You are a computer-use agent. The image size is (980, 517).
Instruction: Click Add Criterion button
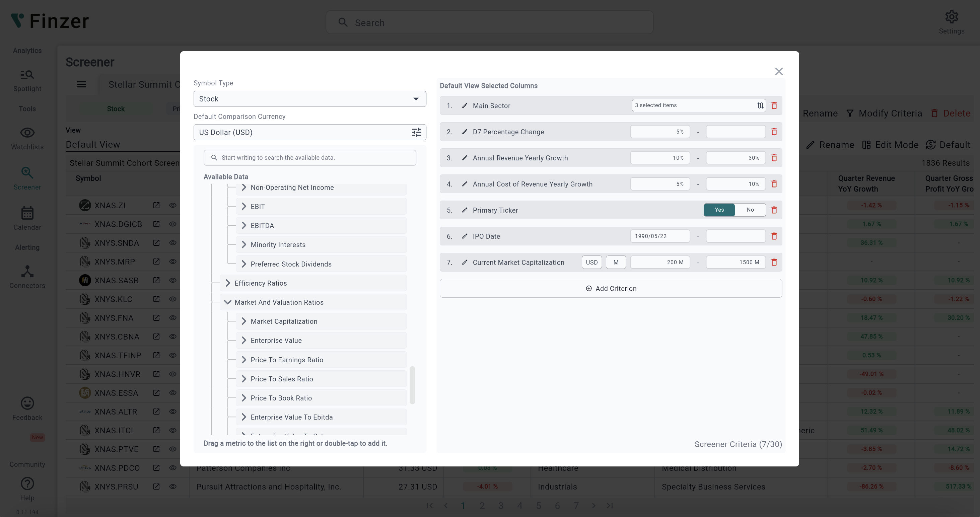coord(611,288)
